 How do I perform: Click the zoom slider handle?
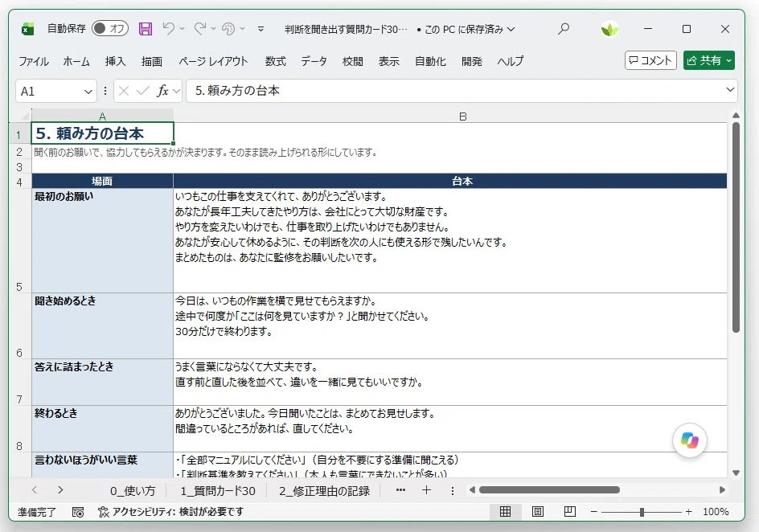(642, 512)
